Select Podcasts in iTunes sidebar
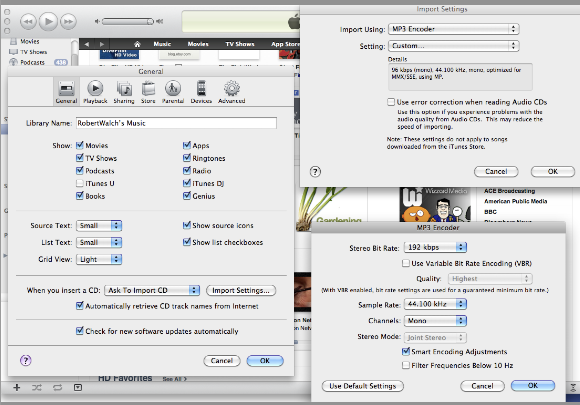This screenshot has height=405, width=580. tap(33, 62)
